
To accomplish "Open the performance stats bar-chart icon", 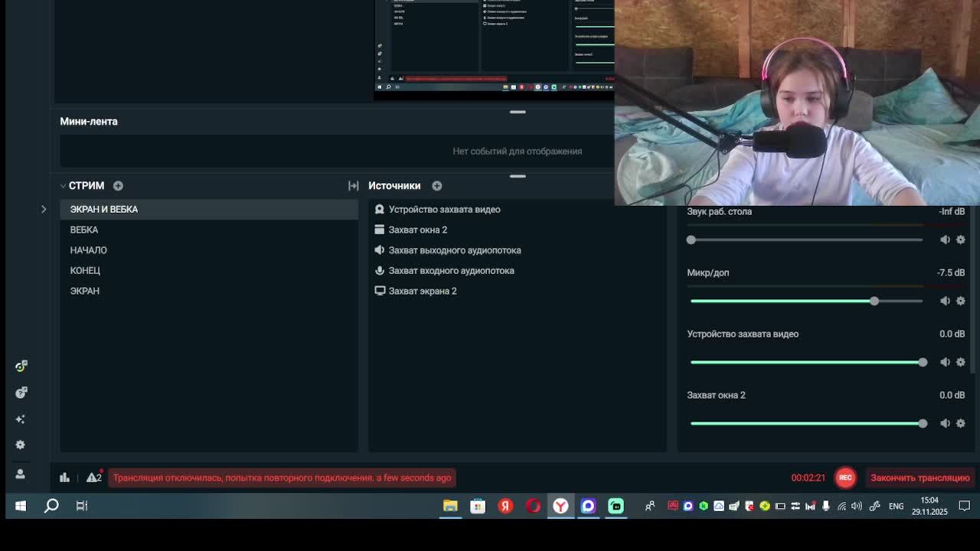I will (64, 478).
